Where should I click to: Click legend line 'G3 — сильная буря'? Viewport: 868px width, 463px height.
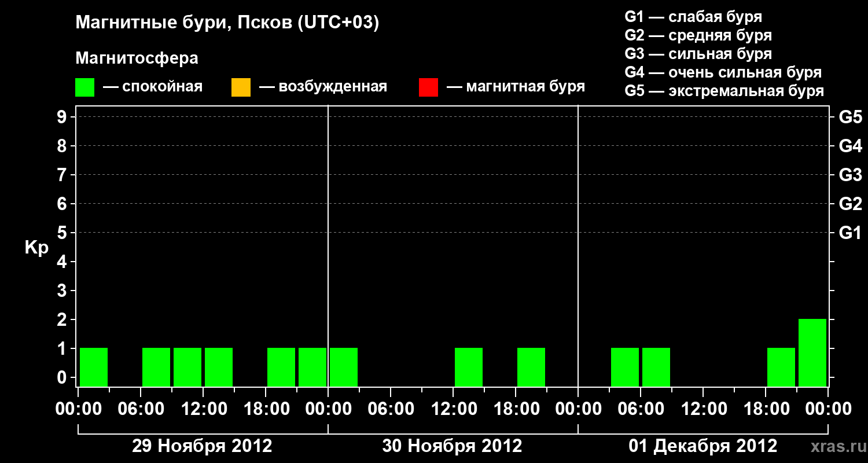coord(698,53)
